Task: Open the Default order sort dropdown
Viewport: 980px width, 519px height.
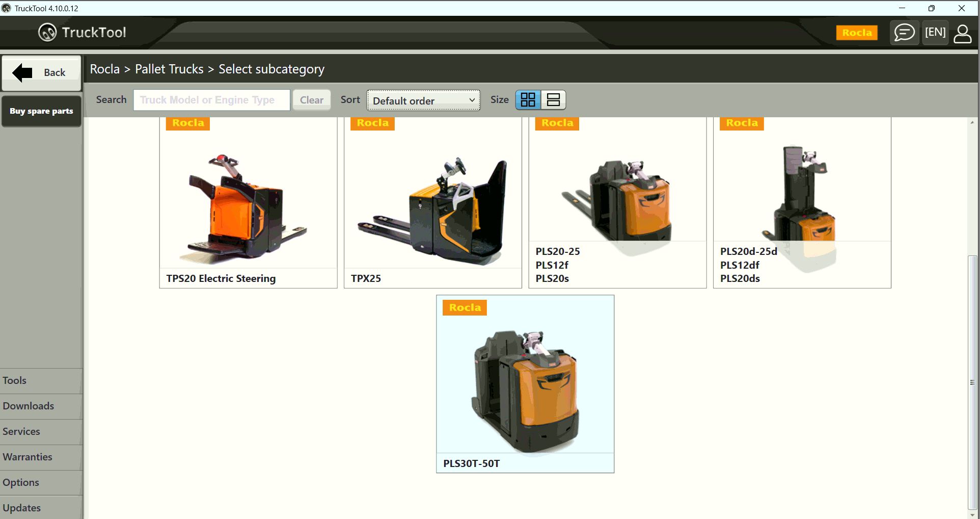Action: (x=423, y=100)
